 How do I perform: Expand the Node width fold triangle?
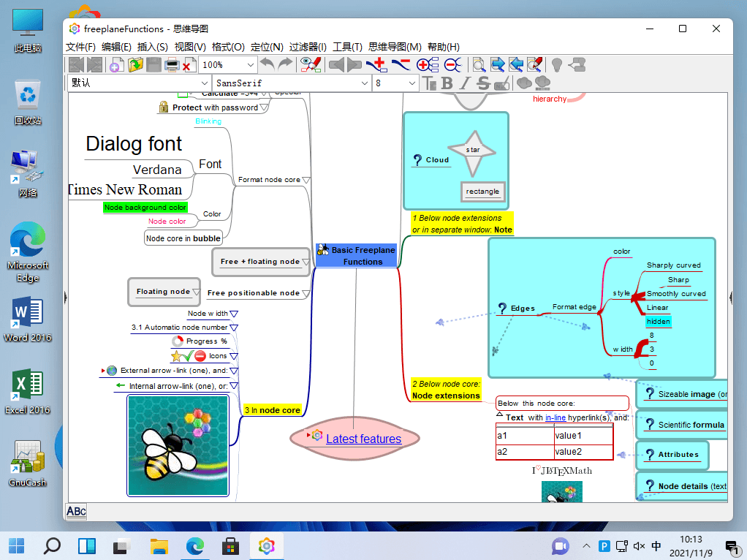tap(234, 314)
